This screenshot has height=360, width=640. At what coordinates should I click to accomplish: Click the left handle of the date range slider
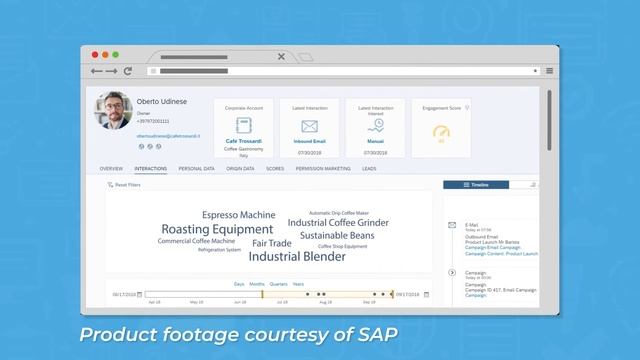(x=262, y=294)
